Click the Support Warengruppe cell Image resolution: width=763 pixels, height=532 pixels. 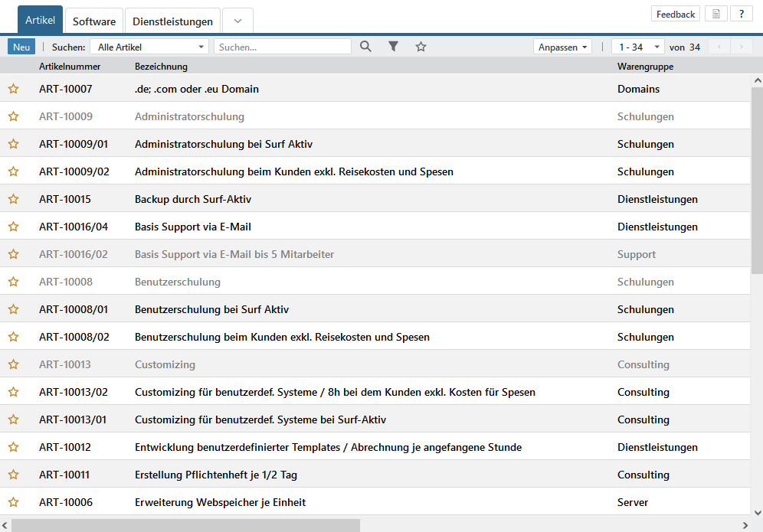click(637, 254)
